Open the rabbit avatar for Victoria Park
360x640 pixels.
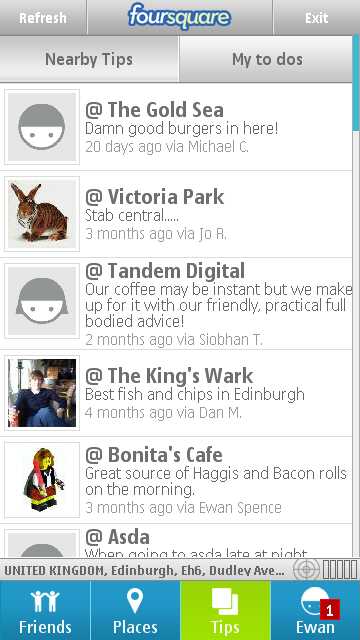click(42, 214)
